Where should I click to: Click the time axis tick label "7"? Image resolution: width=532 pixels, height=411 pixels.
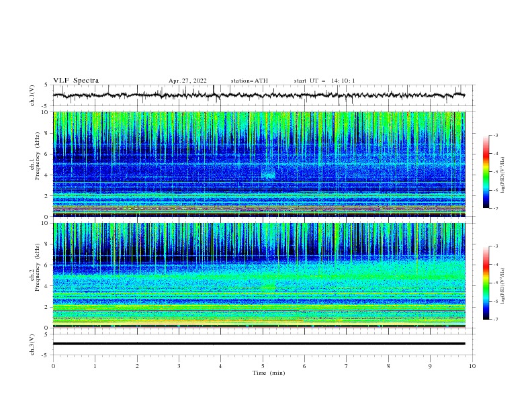tap(347, 366)
